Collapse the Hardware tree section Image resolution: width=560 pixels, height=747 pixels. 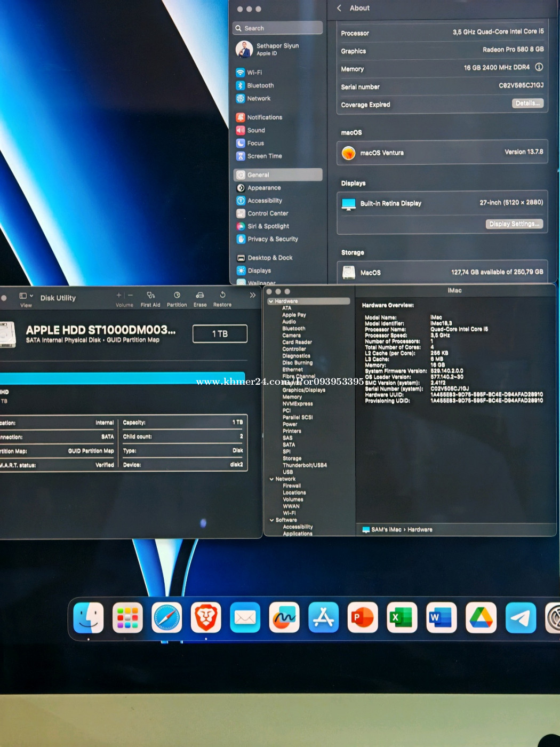[271, 301]
